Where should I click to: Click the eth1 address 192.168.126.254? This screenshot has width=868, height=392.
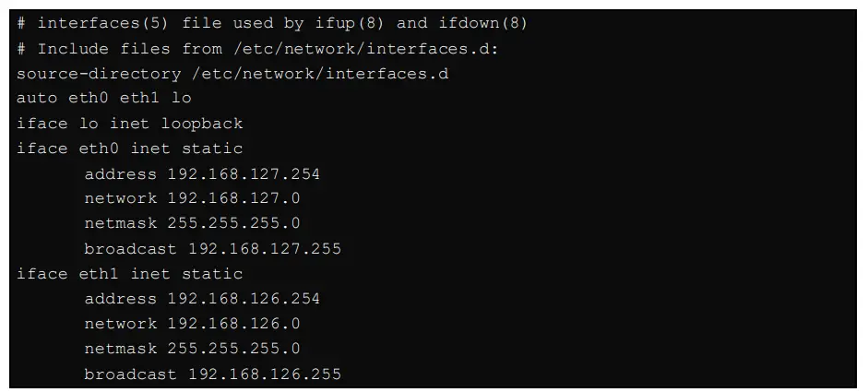244,299
